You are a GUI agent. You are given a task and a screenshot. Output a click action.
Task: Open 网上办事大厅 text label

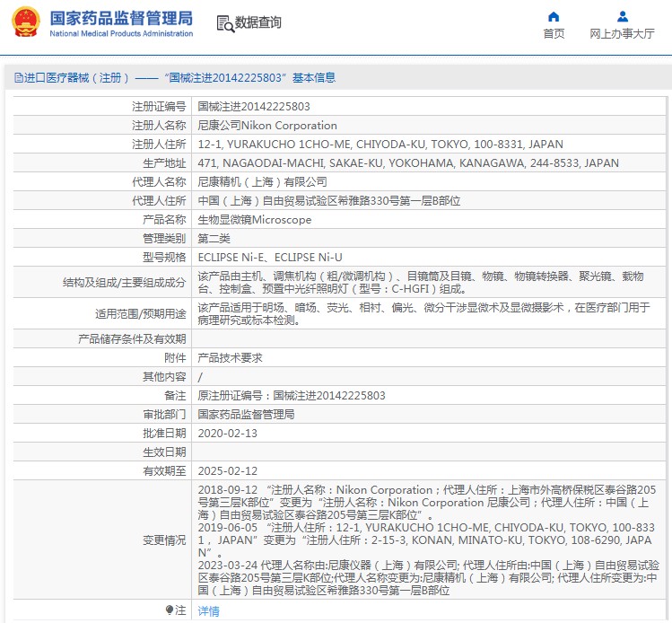click(x=622, y=34)
